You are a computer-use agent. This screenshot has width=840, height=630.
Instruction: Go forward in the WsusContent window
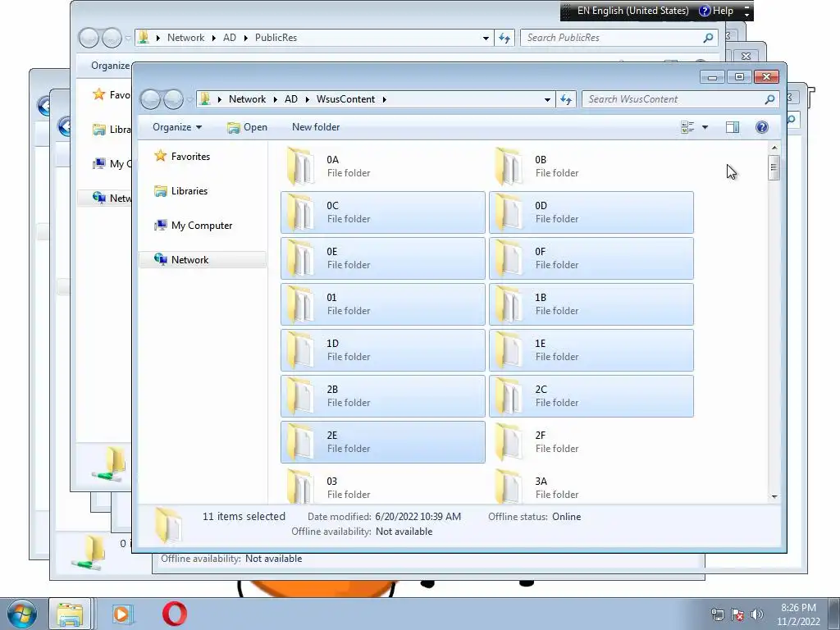173,99
